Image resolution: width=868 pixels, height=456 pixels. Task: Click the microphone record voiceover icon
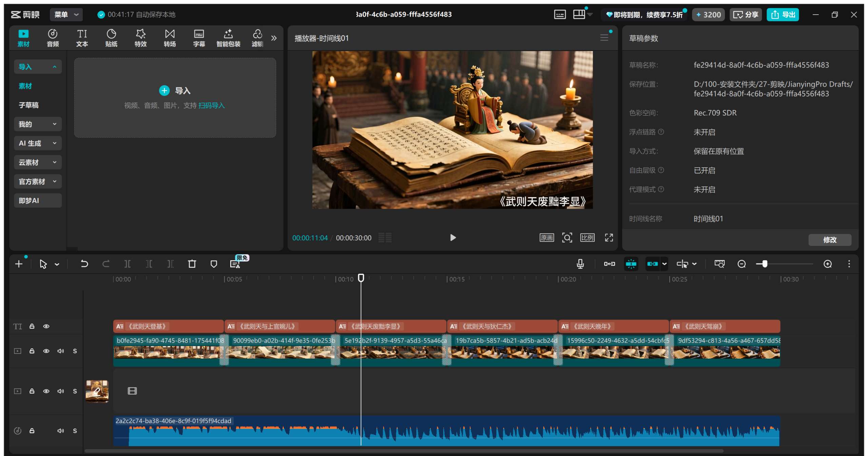click(x=580, y=264)
